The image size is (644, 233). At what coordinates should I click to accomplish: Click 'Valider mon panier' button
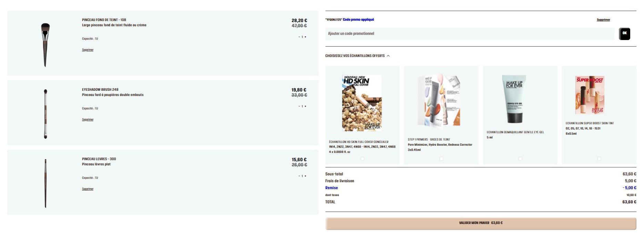pos(481,223)
